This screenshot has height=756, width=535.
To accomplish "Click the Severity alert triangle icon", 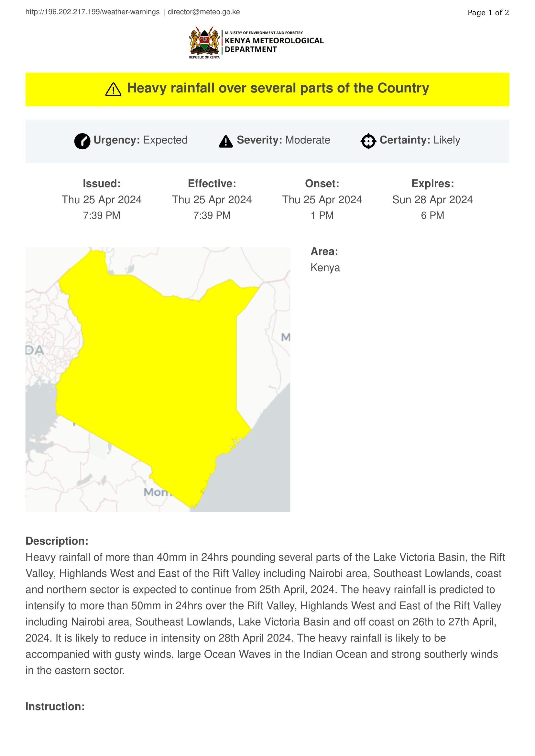I will point(226,141).
